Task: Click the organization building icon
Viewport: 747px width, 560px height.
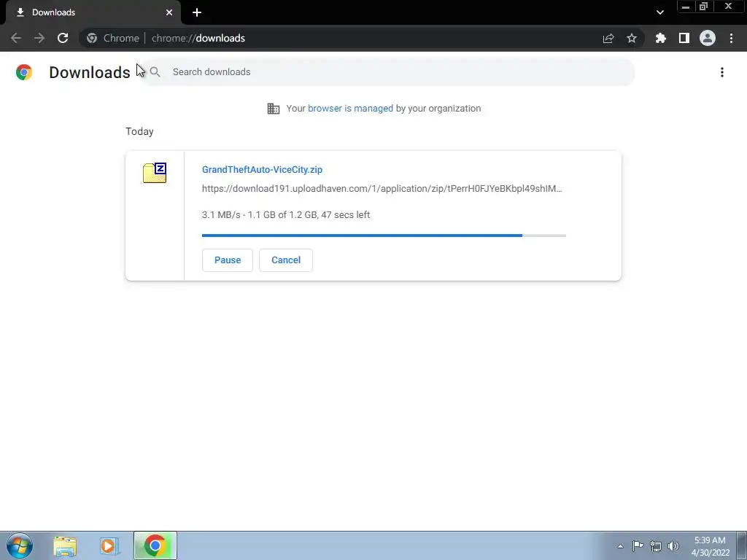Action: pyautogui.click(x=274, y=109)
